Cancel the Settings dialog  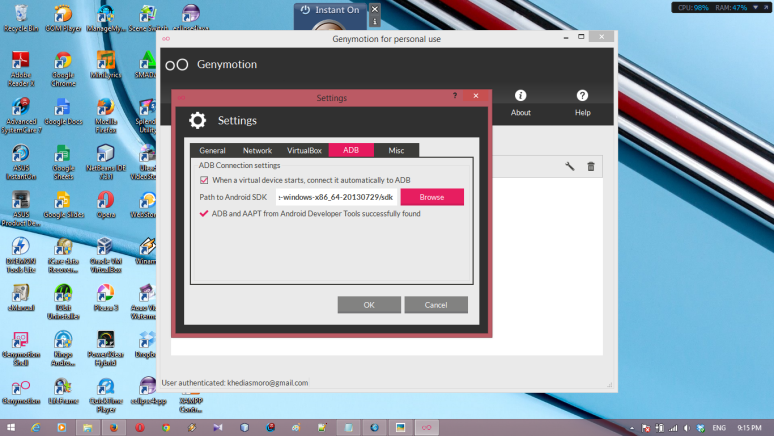click(436, 305)
